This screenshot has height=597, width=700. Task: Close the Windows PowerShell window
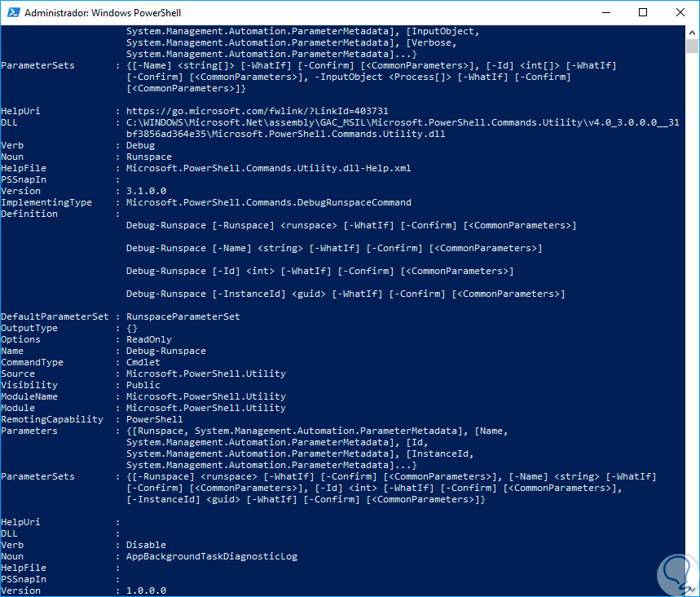pyautogui.click(x=680, y=12)
